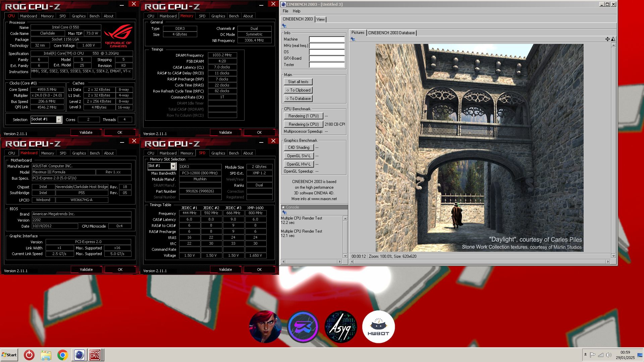This screenshot has width=644, height=362.
Task: Click the red-haired character avatar on desktop
Action: [265, 327]
